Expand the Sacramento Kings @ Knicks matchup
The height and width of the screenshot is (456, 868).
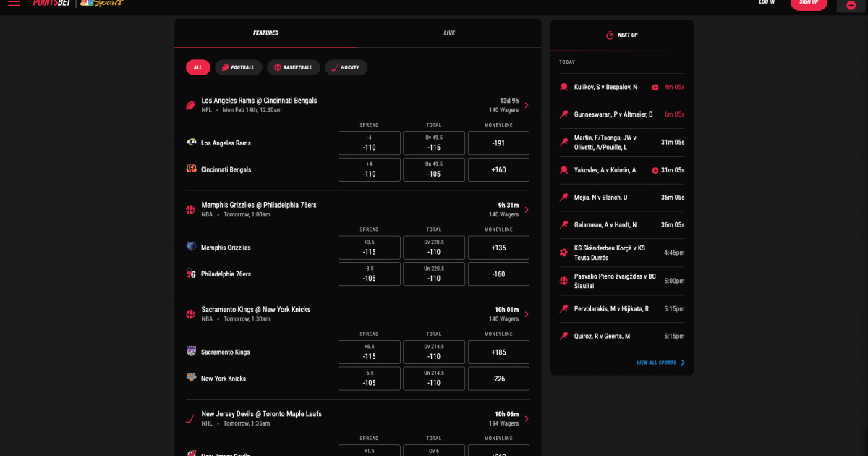tap(527, 313)
